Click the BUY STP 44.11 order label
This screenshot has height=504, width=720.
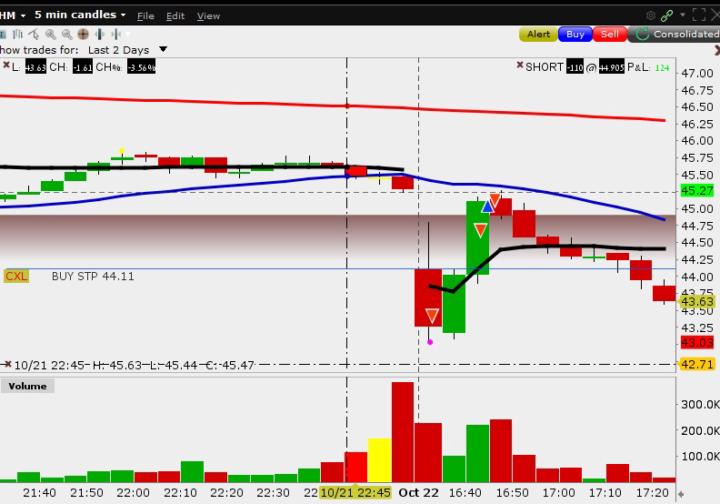93,276
